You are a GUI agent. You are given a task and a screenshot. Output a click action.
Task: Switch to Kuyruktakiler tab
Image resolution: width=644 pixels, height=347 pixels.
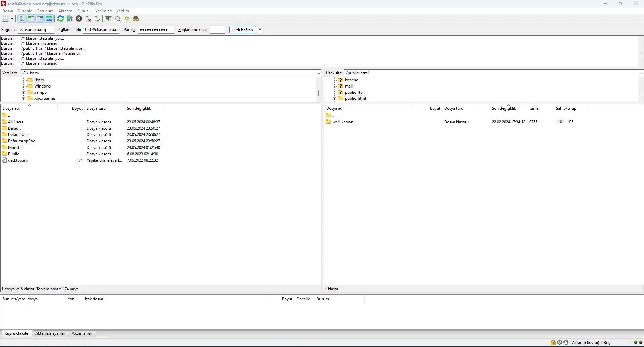pos(17,333)
